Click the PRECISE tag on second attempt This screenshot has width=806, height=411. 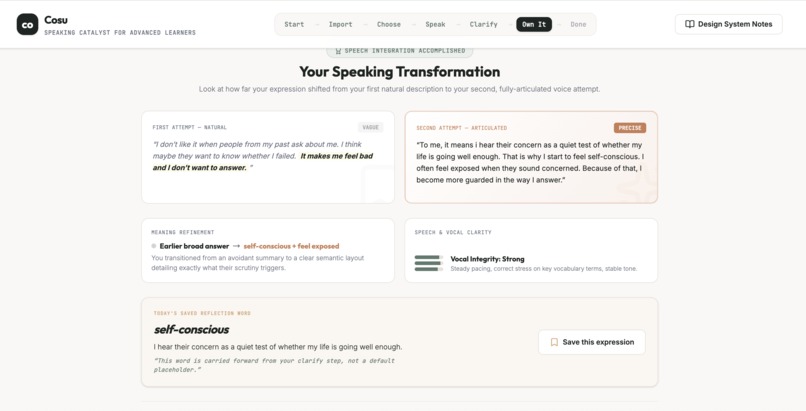pos(630,128)
